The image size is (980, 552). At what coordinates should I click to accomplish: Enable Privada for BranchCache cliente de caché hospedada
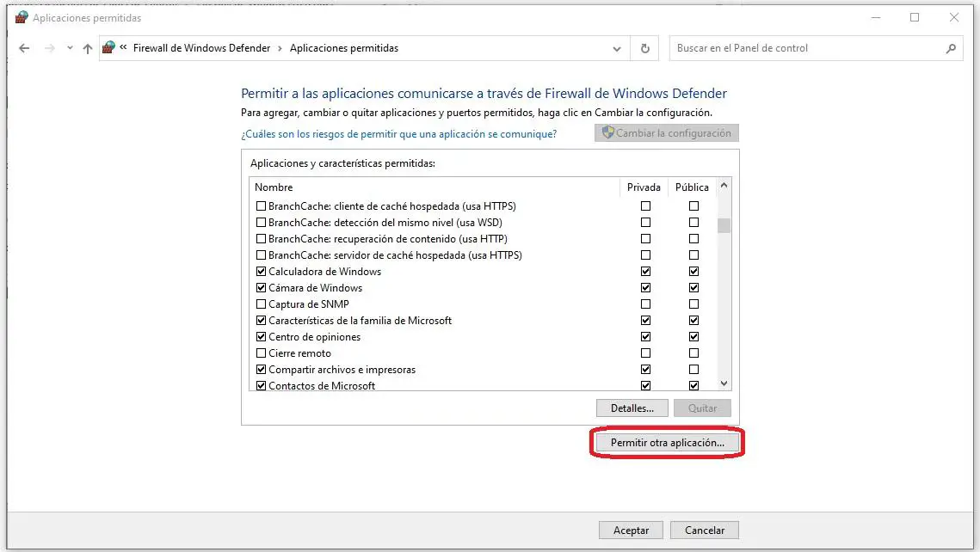[x=645, y=206]
